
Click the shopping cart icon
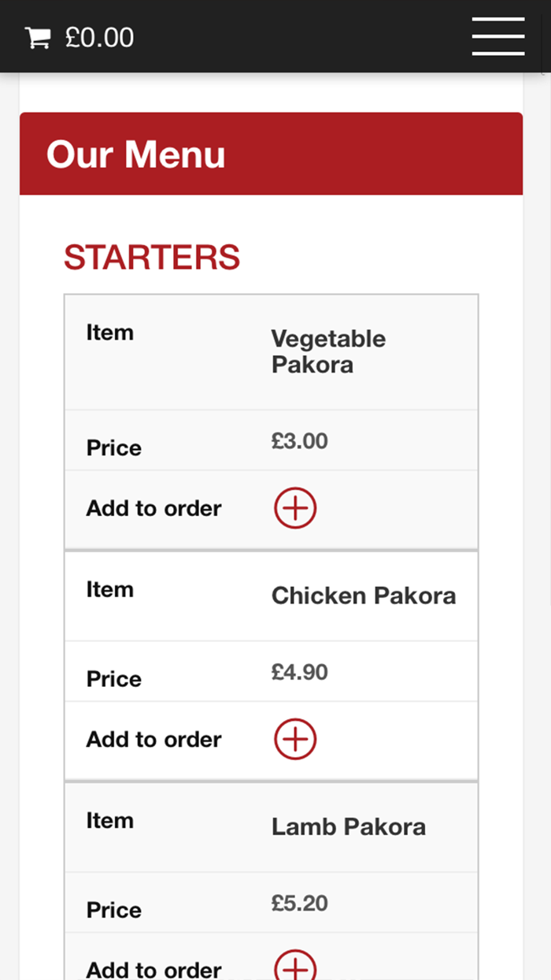click(37, 38)
